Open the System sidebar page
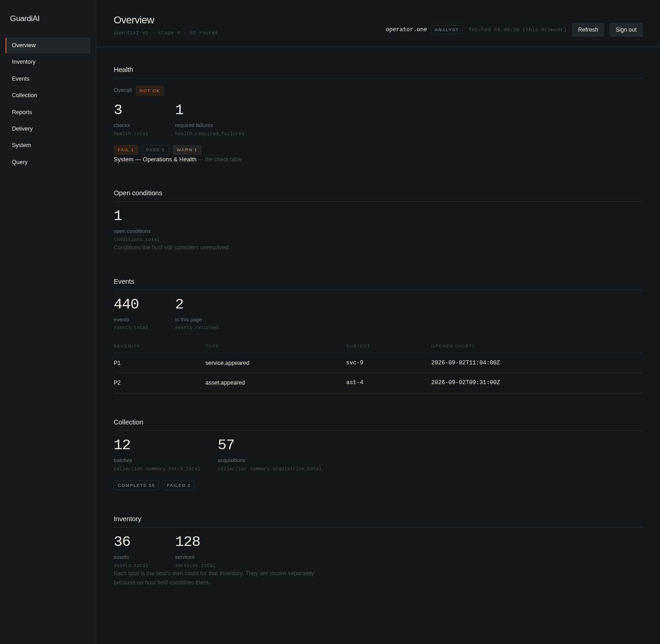This screenshot has width=660, height=644. pyautogui.click(x=48, y=145)
